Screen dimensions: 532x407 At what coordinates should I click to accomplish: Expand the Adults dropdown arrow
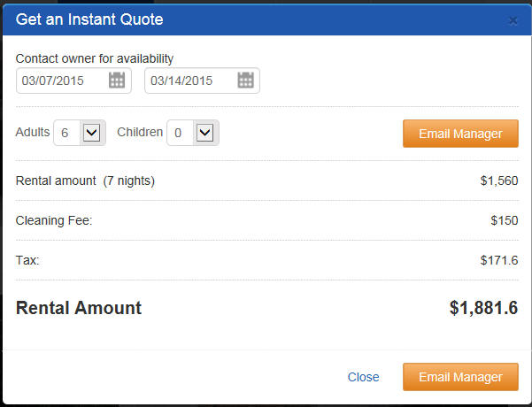click(x=91, y=133)
